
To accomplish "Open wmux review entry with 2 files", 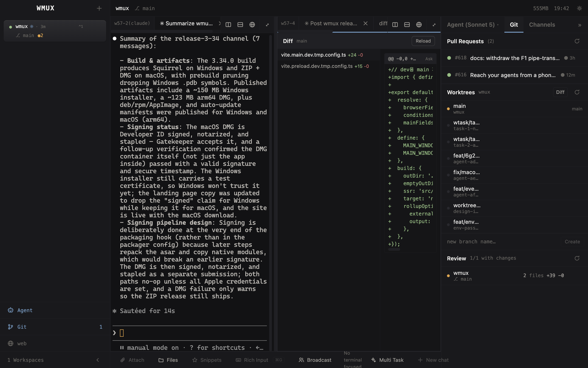I will (514, 276).
